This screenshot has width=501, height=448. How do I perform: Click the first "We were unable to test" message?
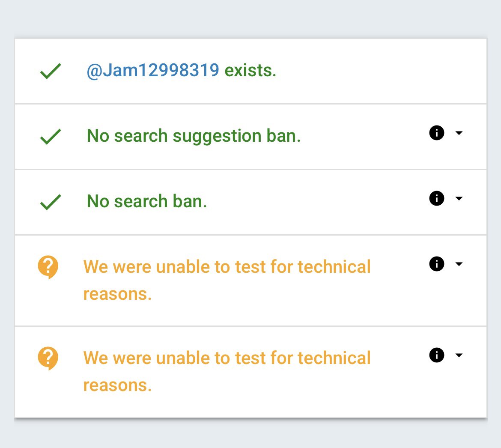[x=227, y=267]
